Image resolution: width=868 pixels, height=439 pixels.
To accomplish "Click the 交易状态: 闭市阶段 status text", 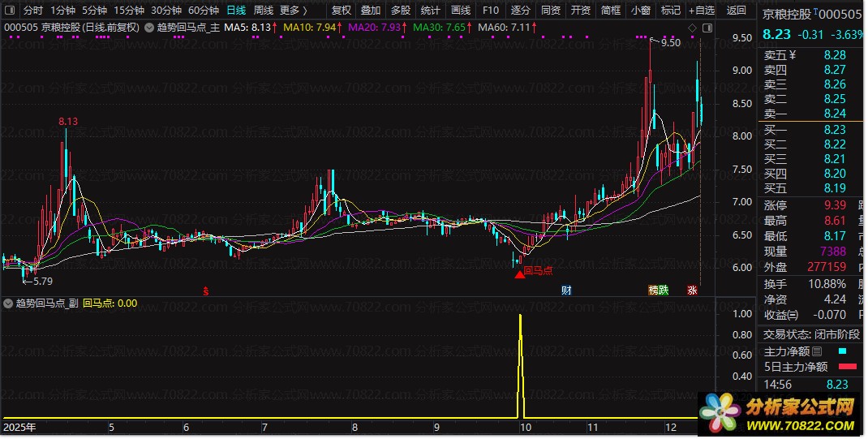I will (x=811, y=334).
